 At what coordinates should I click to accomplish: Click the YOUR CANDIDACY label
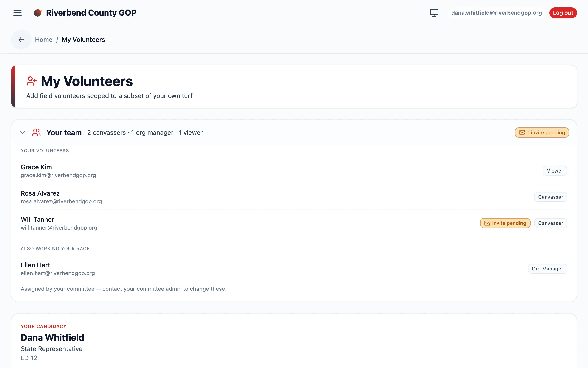(43, 326)
